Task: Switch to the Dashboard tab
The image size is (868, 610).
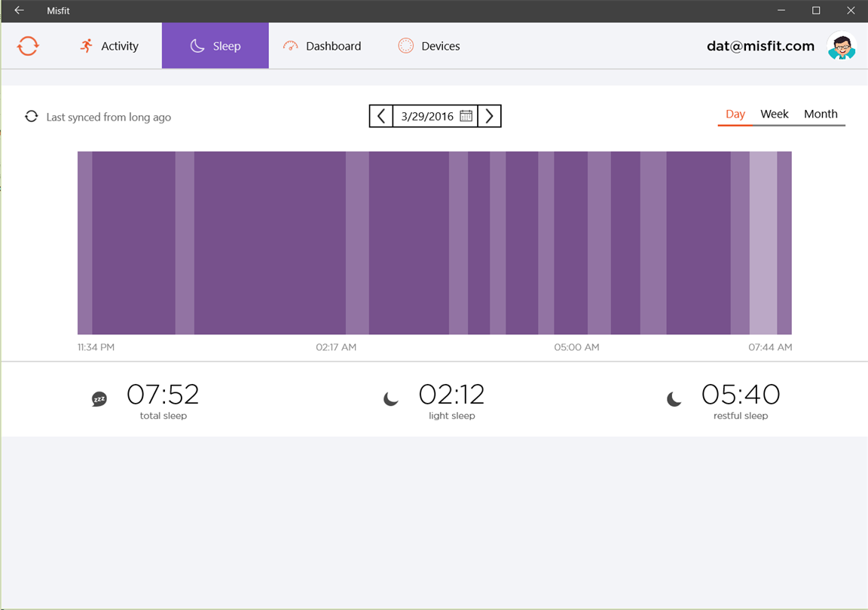Action: click(322, 46)
